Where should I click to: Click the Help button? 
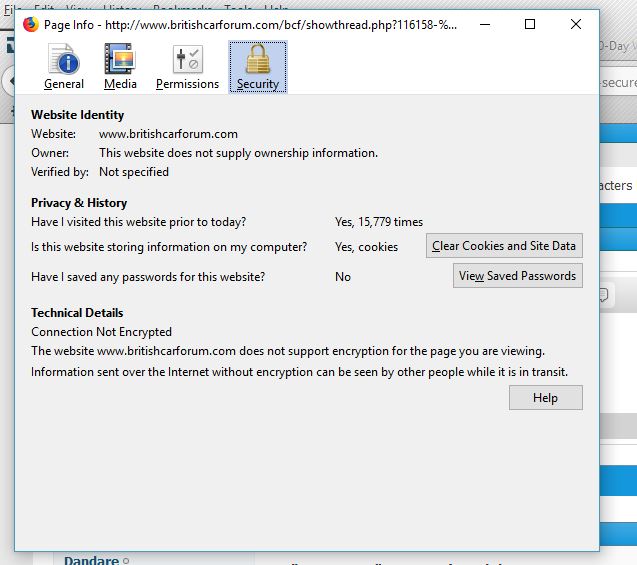click(545, 398)
